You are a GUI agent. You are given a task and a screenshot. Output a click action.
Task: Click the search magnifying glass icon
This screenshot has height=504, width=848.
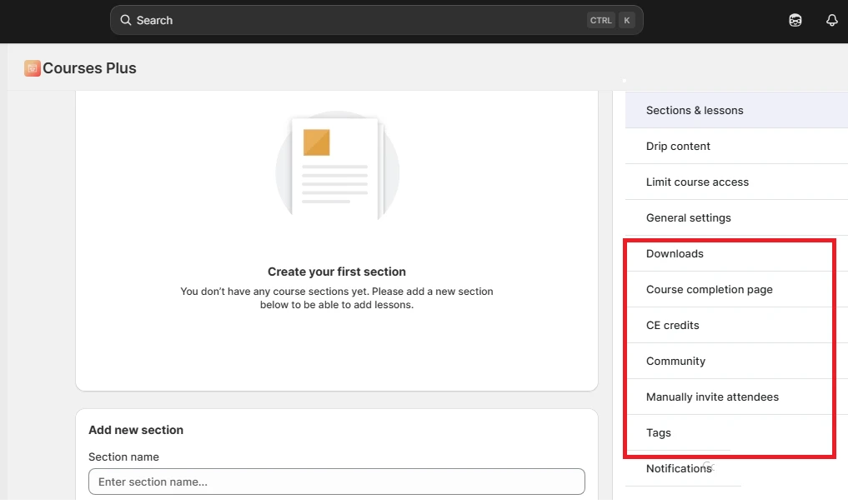[126, 19]
